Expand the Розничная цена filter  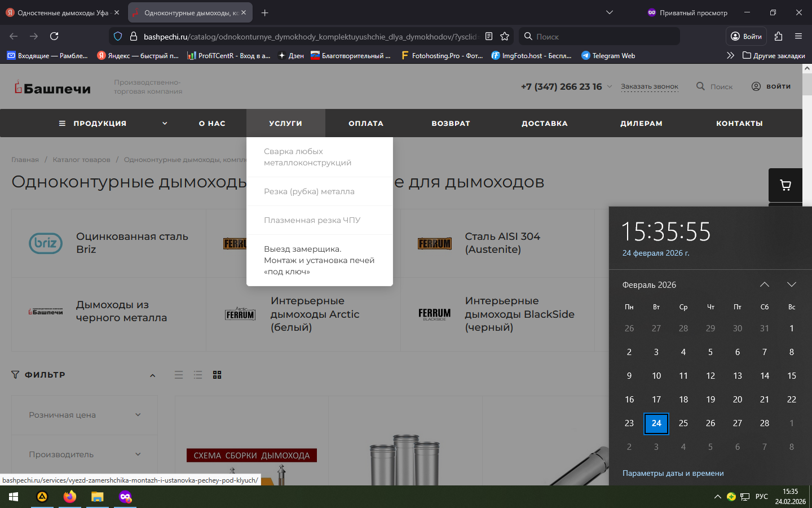85,415
